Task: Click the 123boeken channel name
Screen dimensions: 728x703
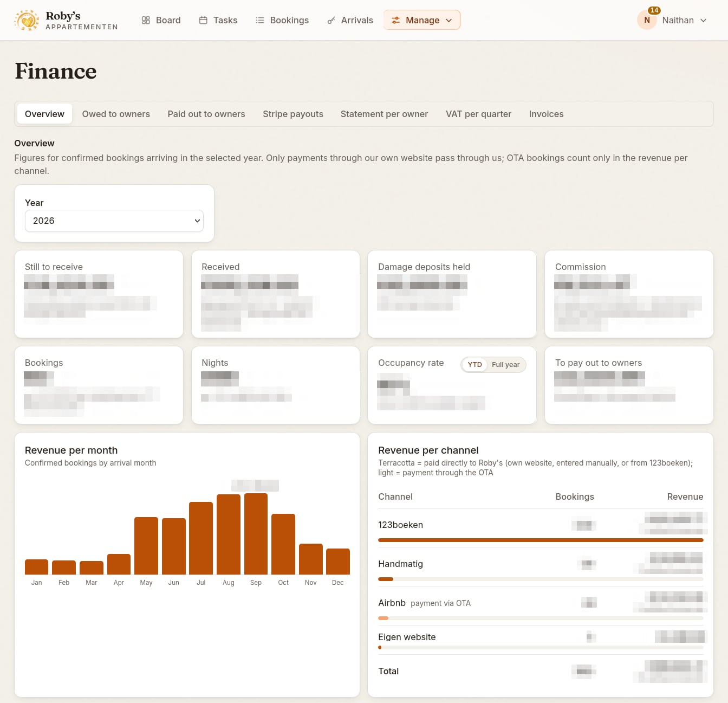Action: (x=400, y=525)
